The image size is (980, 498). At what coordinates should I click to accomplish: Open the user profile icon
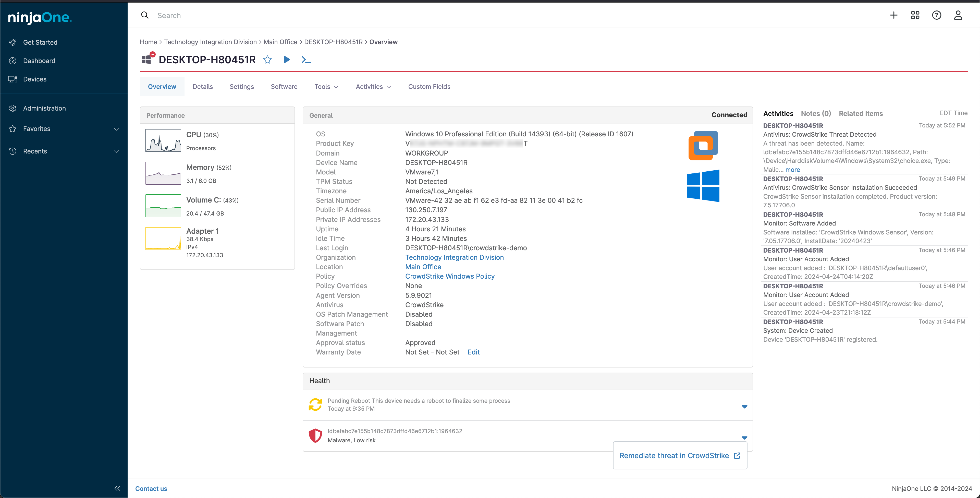click(958, 15)
